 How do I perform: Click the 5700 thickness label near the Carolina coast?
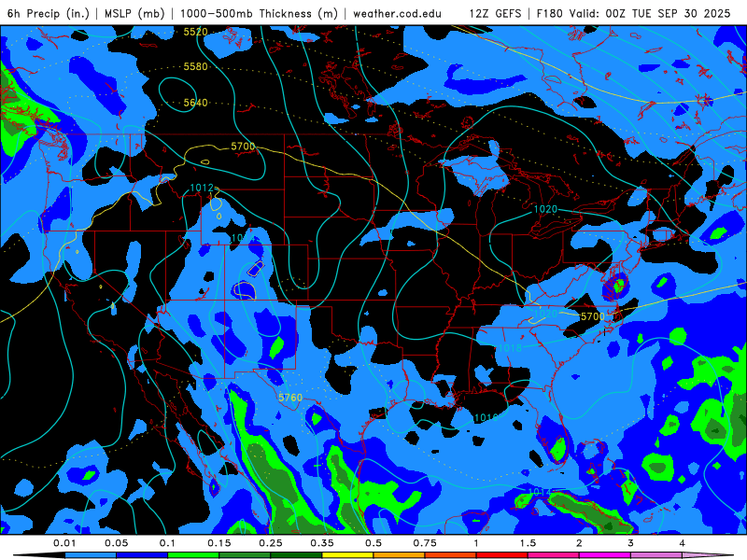[593, 316]
